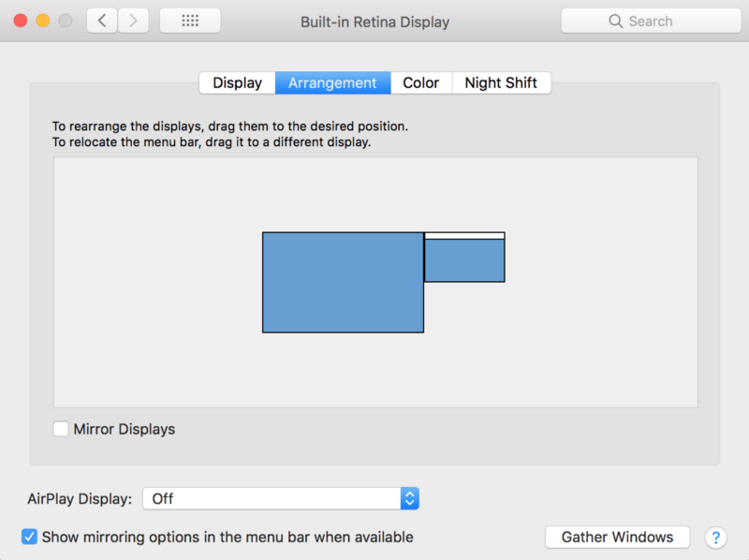Select the larger blue display rectangle
749x560 pixels.
click(343, 282)
